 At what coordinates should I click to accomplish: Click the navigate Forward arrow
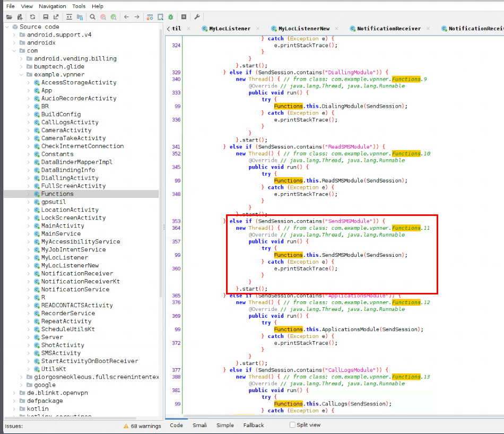(137, 17)
